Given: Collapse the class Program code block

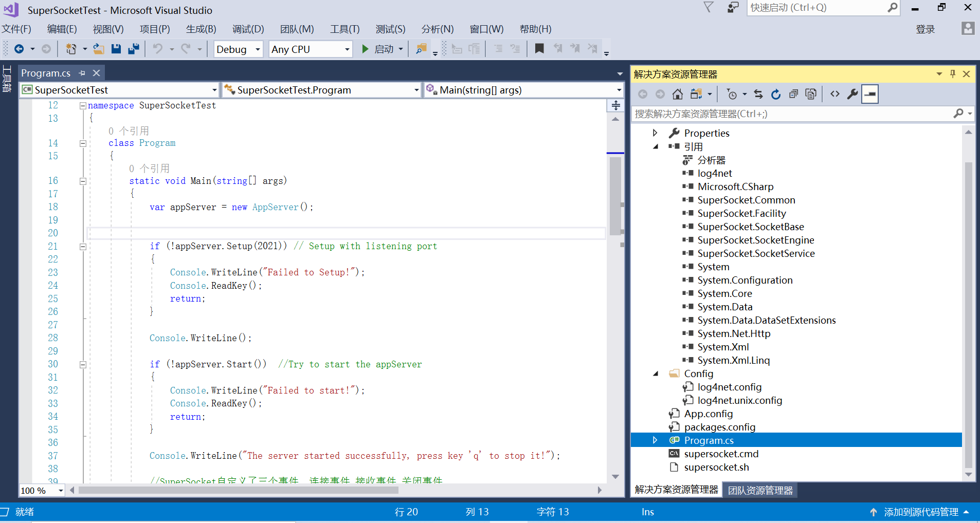Looking at the screenshot, I should [83, 143].
